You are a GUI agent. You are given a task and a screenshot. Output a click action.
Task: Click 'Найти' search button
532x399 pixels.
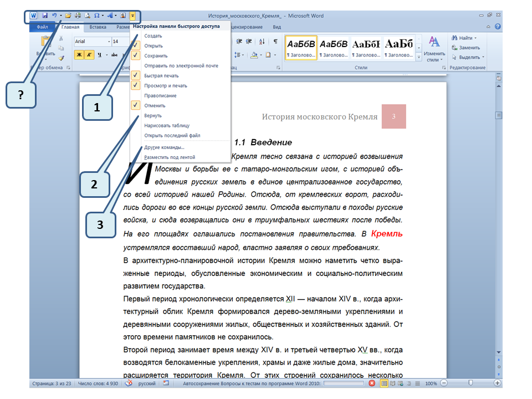pyautogui.click(x=465, y=38)
